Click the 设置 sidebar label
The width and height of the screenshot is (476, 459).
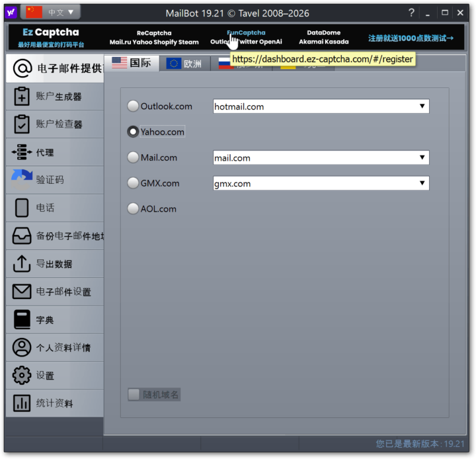[45, 376]
